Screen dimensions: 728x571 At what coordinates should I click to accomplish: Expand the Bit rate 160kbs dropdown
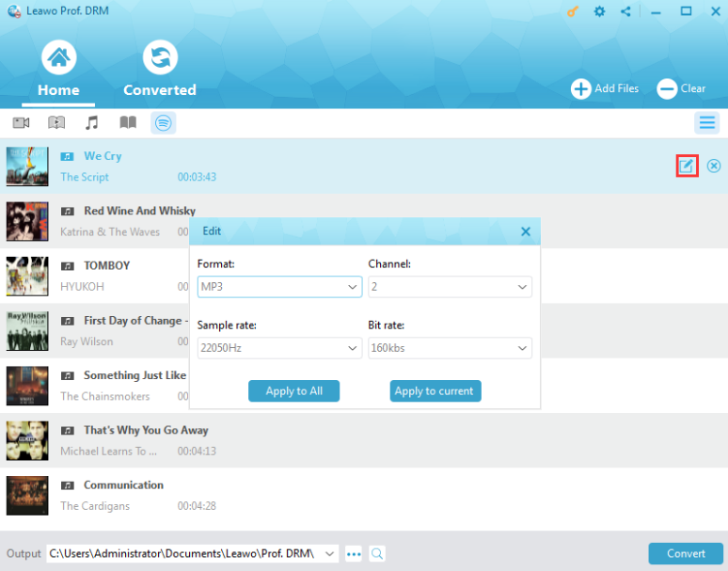click(450, 348)
